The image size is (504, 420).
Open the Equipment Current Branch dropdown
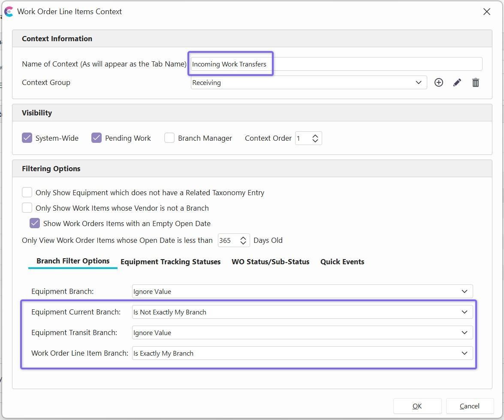point(302,312)
